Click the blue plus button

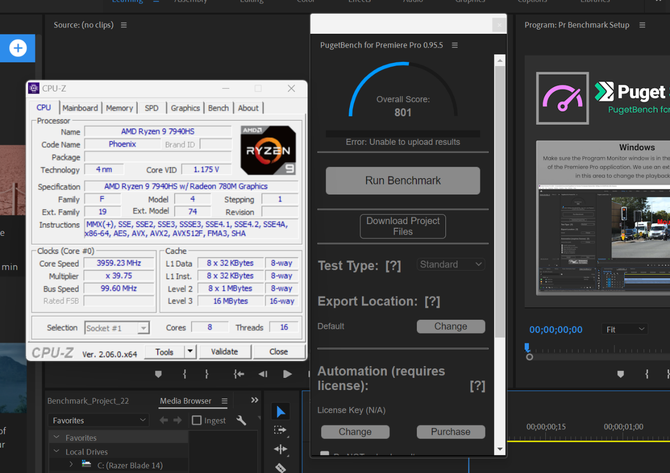[x=18, y=48]
